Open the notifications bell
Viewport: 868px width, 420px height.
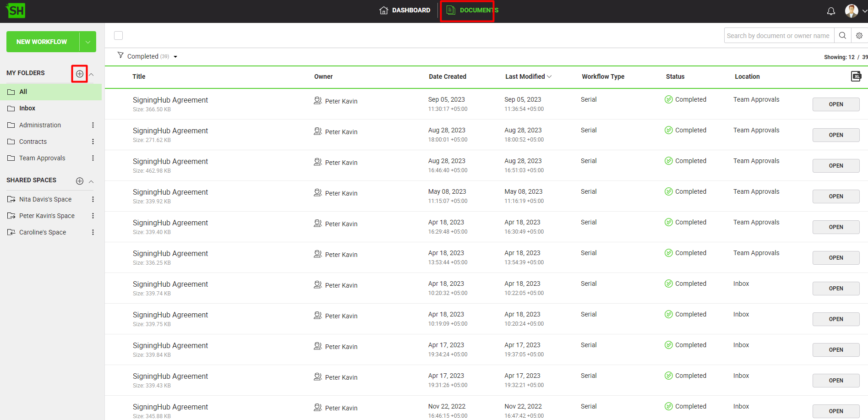point(831,11)
